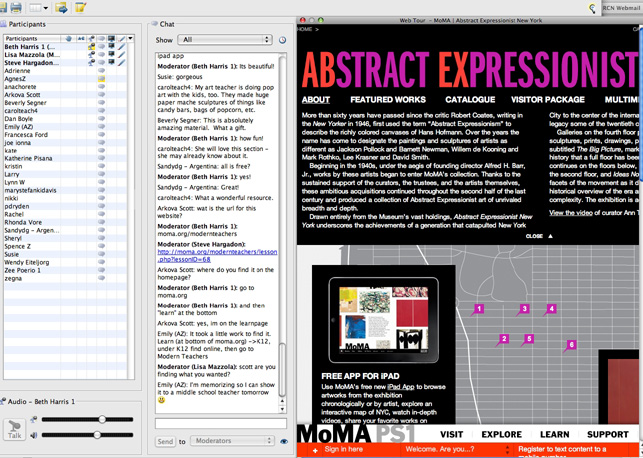Click the clock timestamp icon beside Show
This screenshot has width=643, height=458.
(x=283, y=40)
